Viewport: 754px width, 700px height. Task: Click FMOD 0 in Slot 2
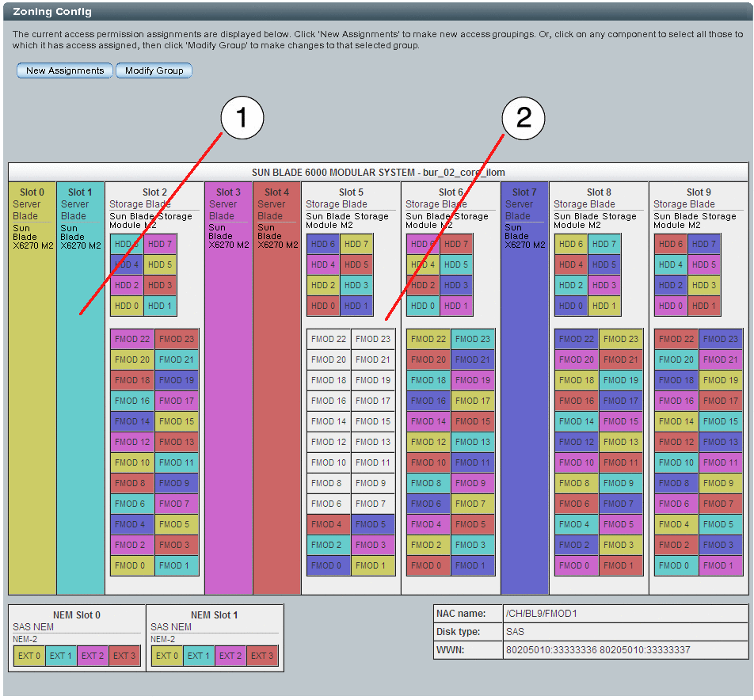(x=132, y=566)
